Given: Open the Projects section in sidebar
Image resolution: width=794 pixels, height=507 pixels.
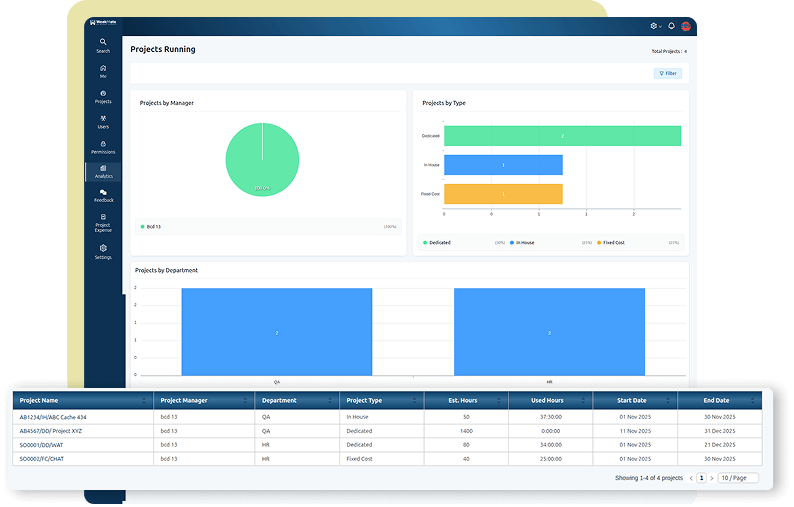Looking at the screenshot, I should pos(103,96).
